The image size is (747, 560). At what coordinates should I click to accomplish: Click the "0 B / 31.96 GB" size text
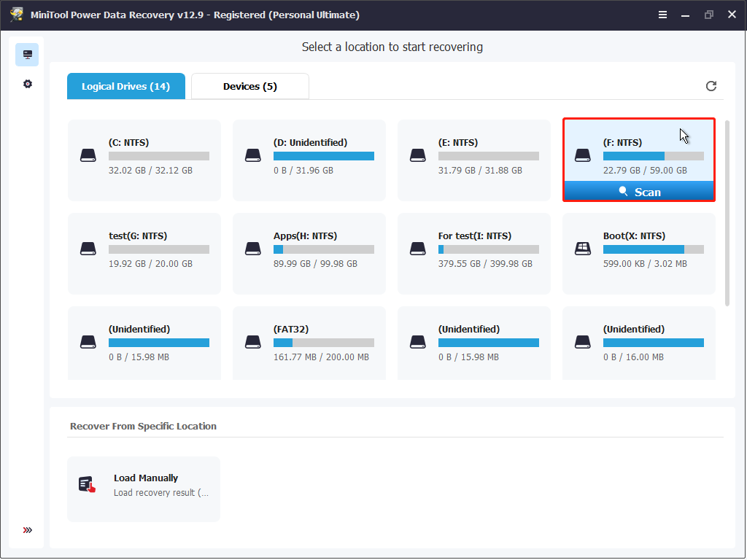[303, 171]
